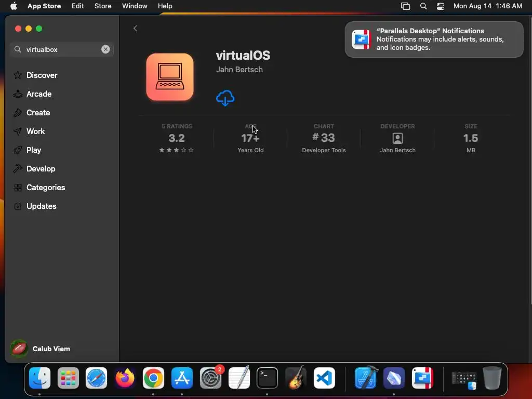Go back using the chevron arrow
Screen dimensions: 532x399
pos(135,29)
